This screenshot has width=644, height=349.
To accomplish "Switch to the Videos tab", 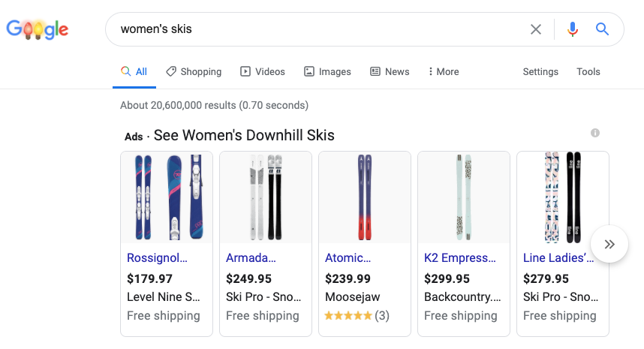I will pyautogui.click(x=263, y=72).
